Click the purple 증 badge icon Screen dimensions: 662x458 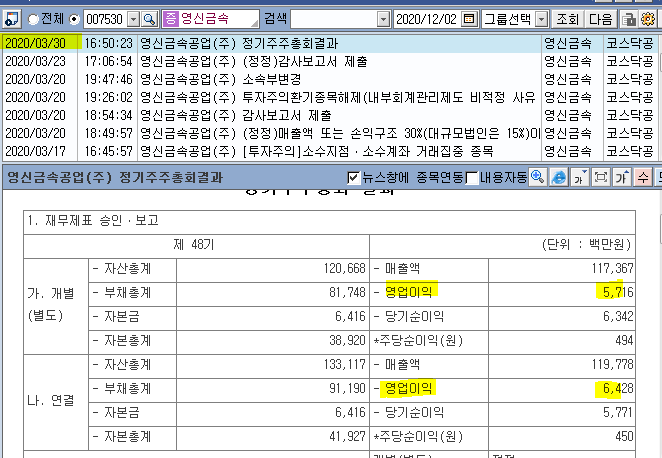pos(171,19)
